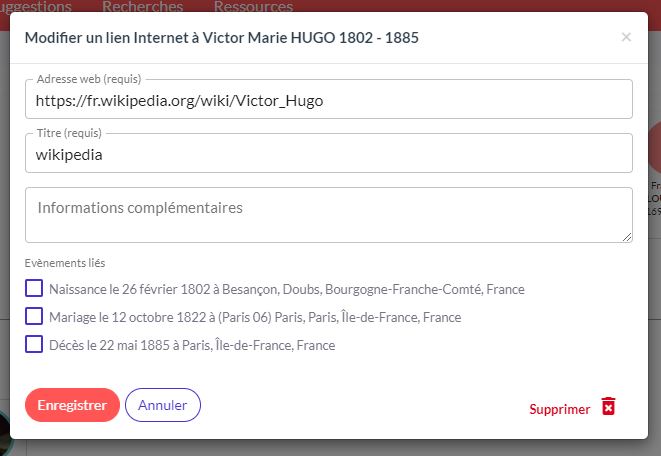
Task: Open the Recherches menu tab
Action: click(x=142, y=7)
